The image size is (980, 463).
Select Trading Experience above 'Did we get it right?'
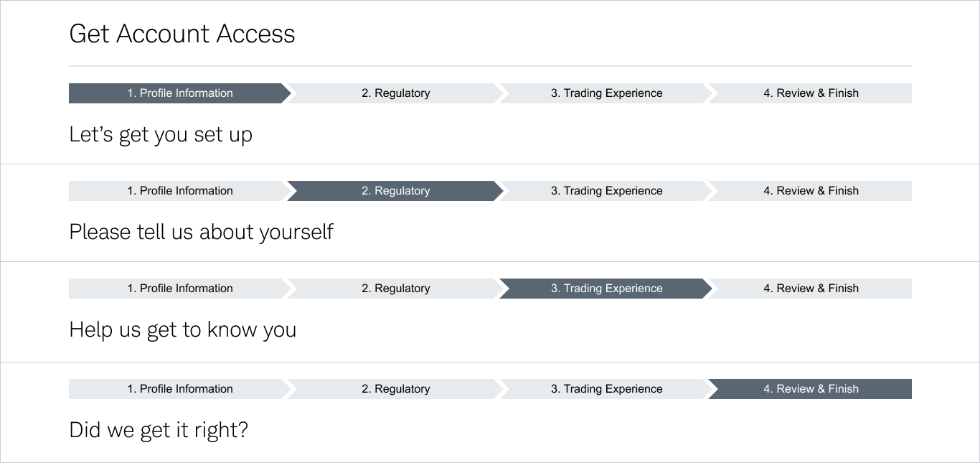[606, 389]
